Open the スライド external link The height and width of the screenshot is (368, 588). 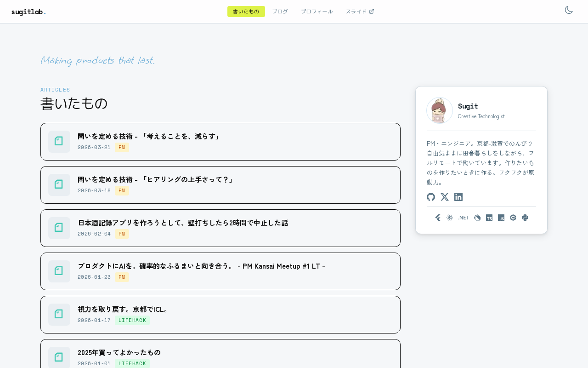coord(360,11)
